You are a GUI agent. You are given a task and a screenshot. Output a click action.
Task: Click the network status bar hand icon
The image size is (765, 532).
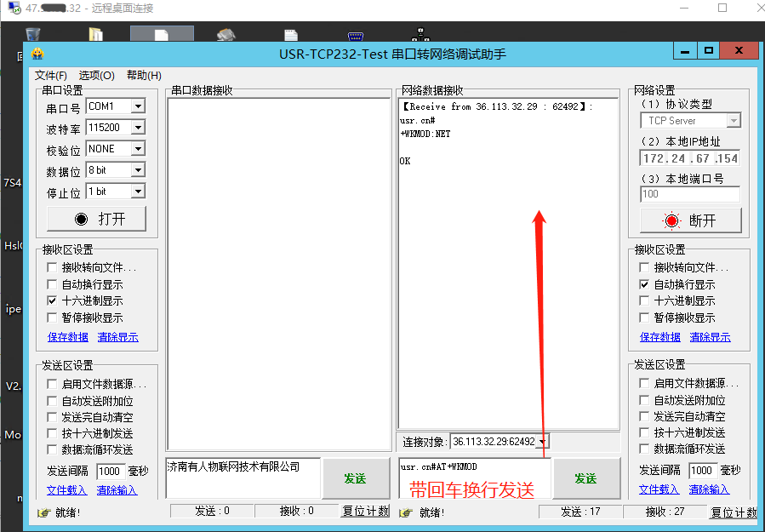(x=406, y=512)
